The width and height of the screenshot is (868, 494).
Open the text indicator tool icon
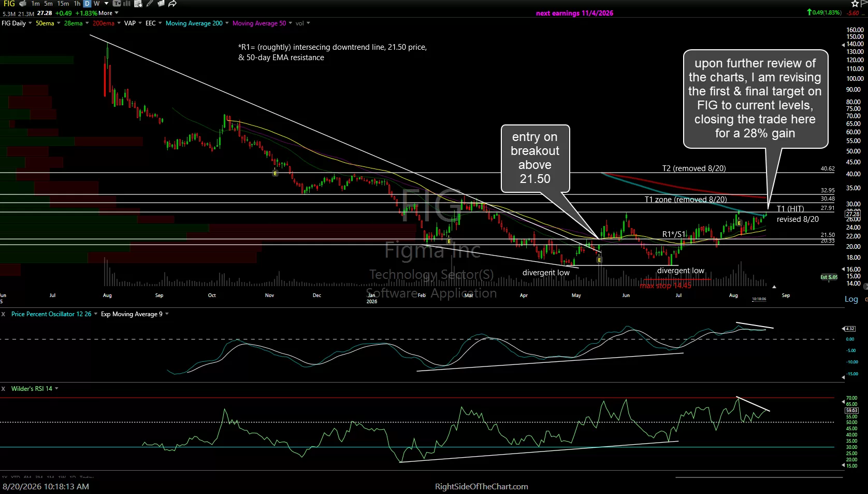[117, 4]
